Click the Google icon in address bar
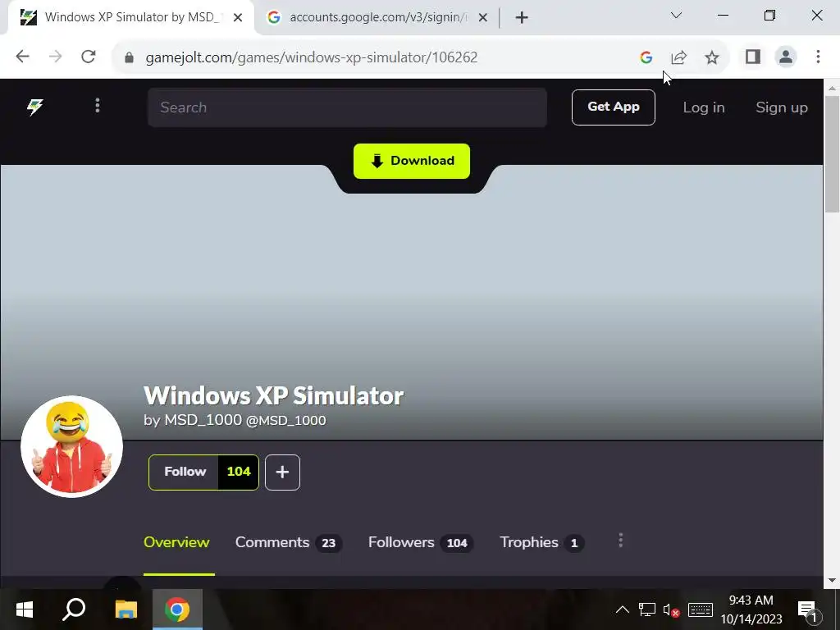Screen dimensions: 840x630 coord(646,57)
